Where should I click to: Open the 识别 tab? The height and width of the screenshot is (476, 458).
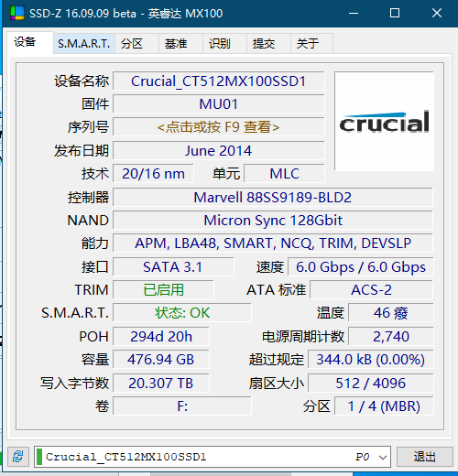pyautogui.click(x=224, y=44)
